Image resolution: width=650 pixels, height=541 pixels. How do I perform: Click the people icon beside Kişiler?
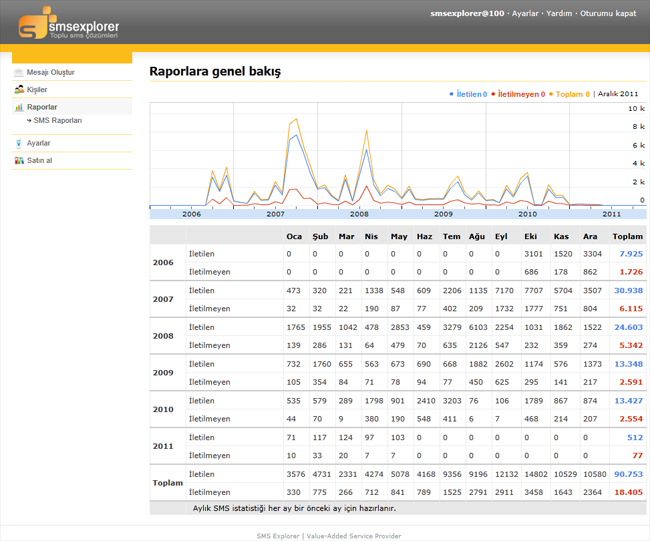pyautogui.click(x=19, y=90)
